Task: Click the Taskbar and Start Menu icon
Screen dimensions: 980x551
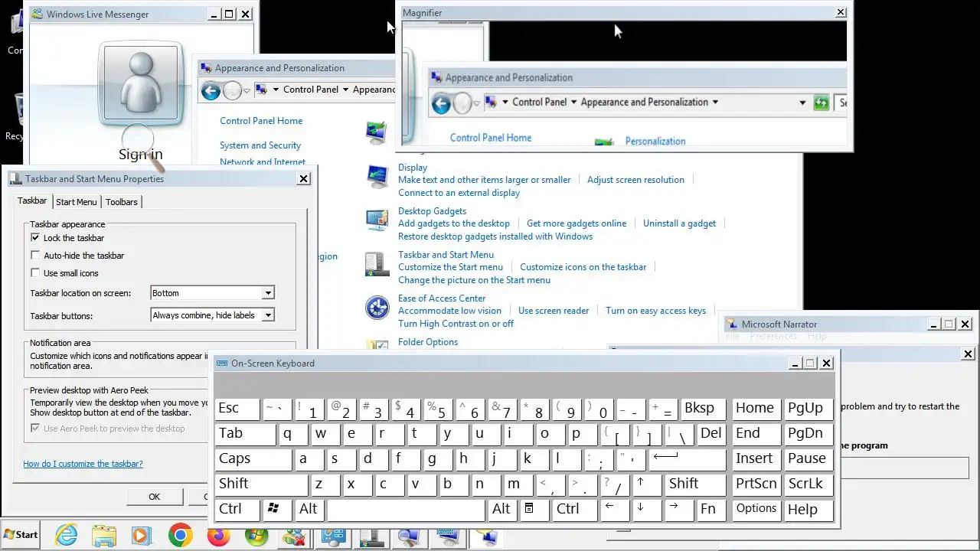Action: click(x=377, y=264)
